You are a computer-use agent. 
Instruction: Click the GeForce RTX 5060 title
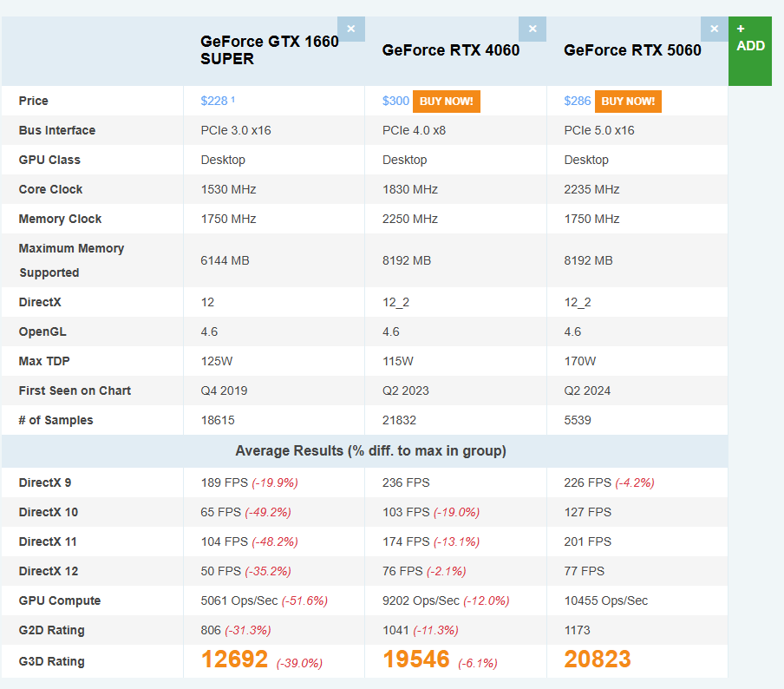pyautogui.click(x=632, y=50)
